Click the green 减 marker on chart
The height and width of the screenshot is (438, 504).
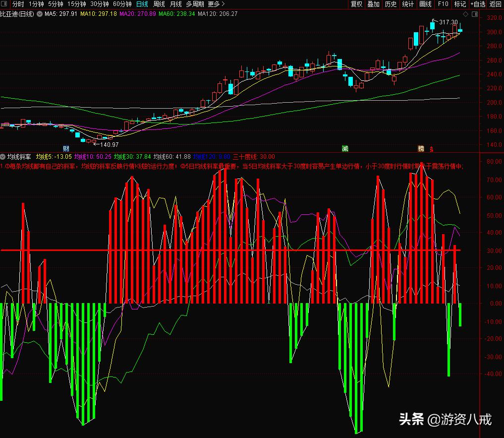click(x=345, y=148)
